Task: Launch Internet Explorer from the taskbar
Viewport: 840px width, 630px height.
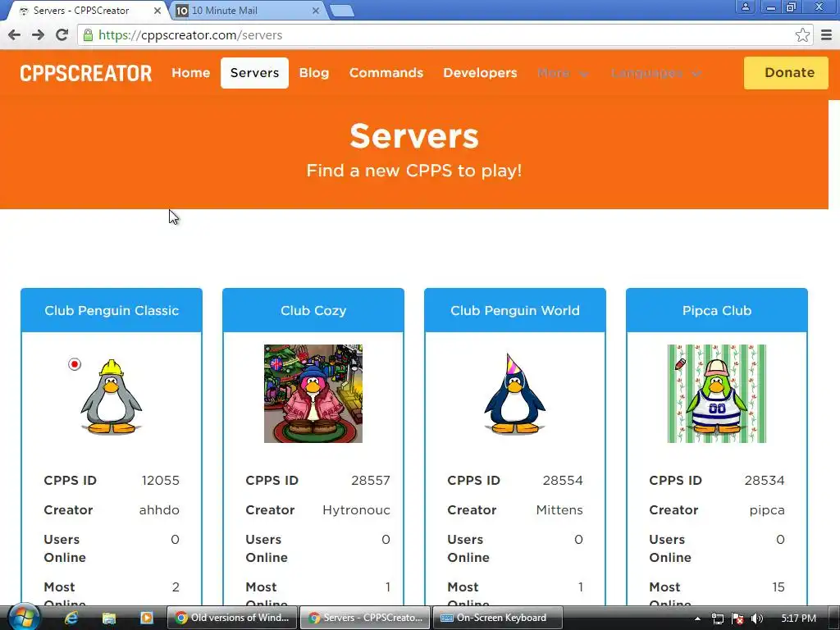Action: point(71,619)
